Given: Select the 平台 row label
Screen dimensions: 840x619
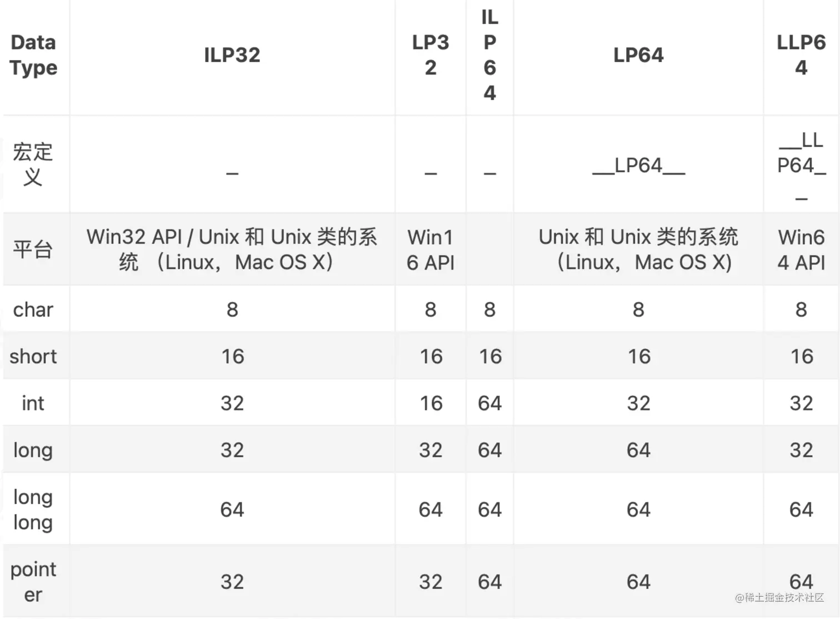Looking at the screenshot, I should (x=33, y=249).
